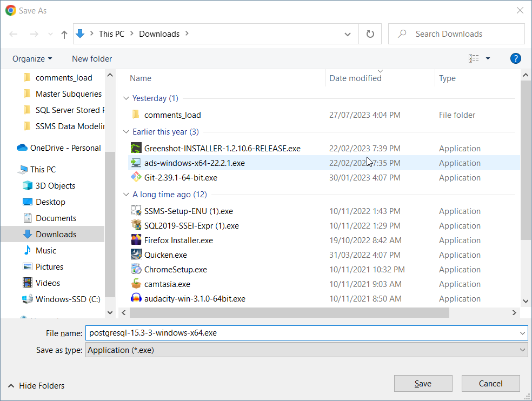This screenshot has width=532, height=401.
Task: Select the ChromeSetup.exe file icon
Action: (136, 270)
